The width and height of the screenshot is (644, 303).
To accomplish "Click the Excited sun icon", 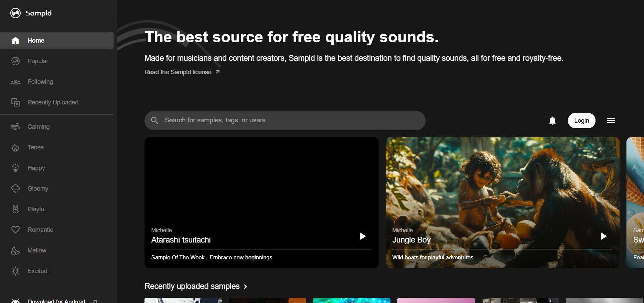I will coord(15,271).
